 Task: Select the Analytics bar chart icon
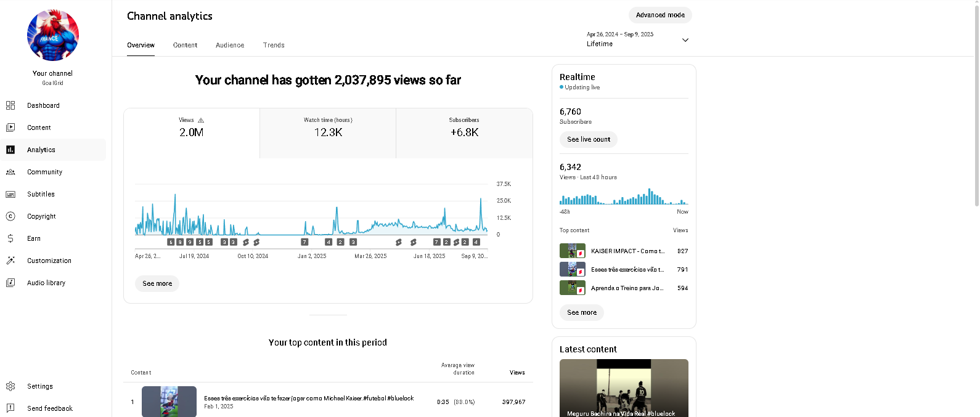click(10, 150)
